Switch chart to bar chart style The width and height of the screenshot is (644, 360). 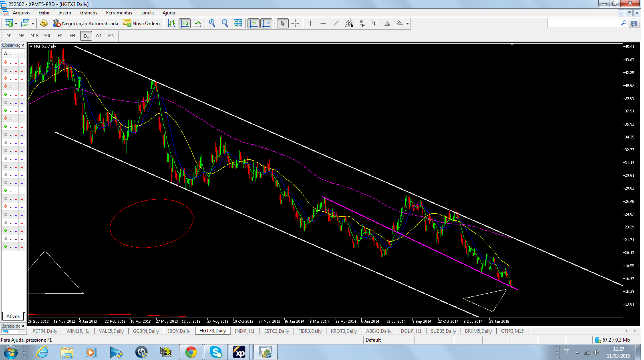click(x=171, y=24)
